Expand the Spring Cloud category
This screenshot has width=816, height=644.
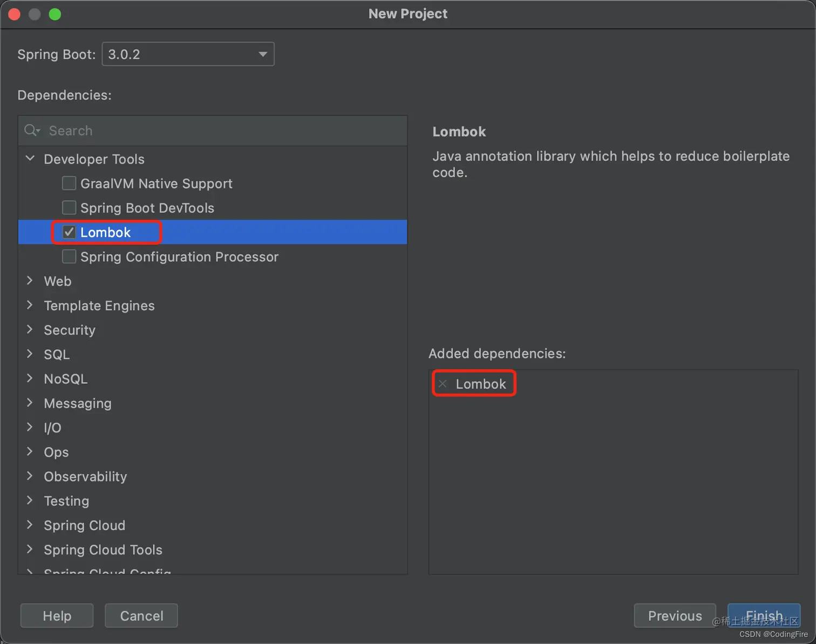click(30, 525)
